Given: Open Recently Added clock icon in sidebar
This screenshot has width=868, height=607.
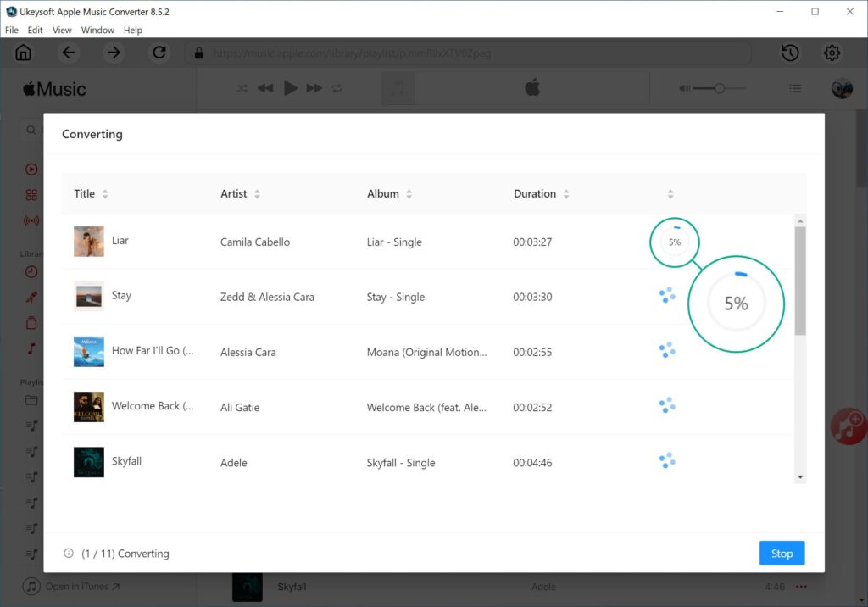Looking at the screenshot, I should click(x=31, y=271).
